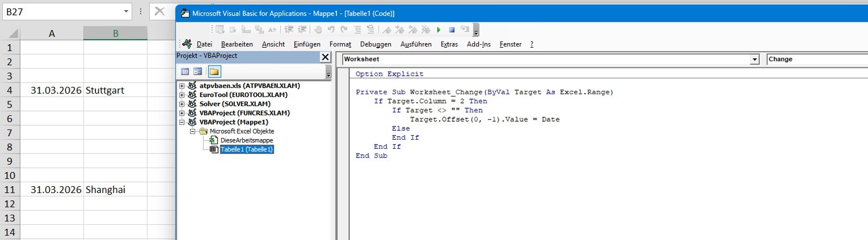868x240 pixels.
Task: Click the Excel view icon beside Datei menu
Action: (x=187, y=44)
